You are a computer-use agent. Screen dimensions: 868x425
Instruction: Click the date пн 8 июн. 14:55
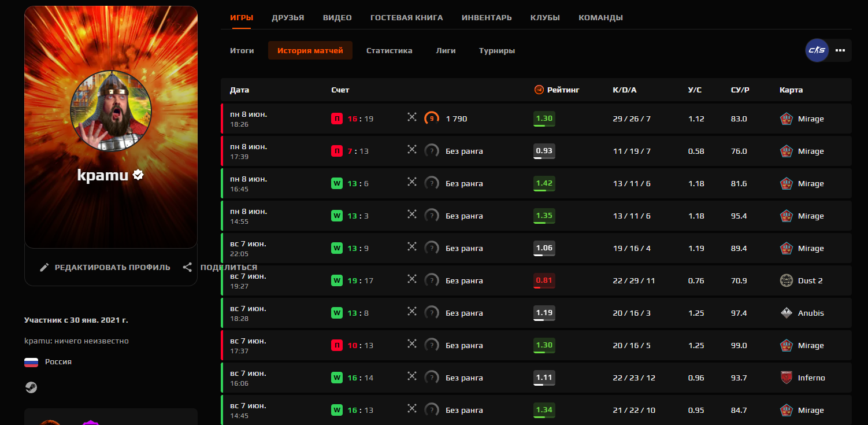coord(248,216)
